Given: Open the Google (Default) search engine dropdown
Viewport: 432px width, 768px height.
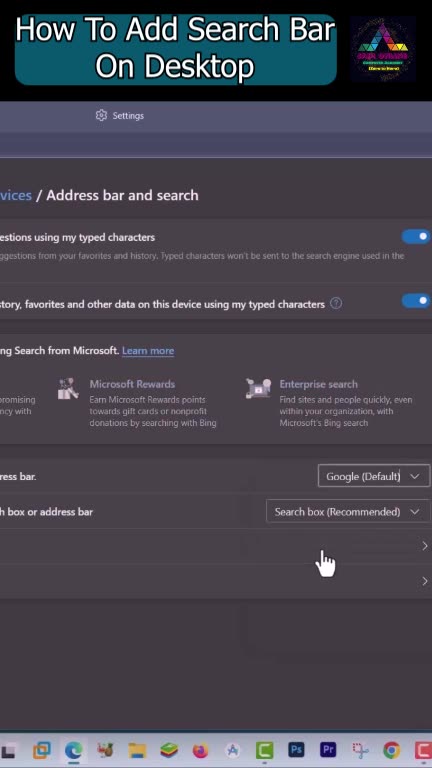Looking at the screenshot, I should pyautogui.click(x=374, y=476).
